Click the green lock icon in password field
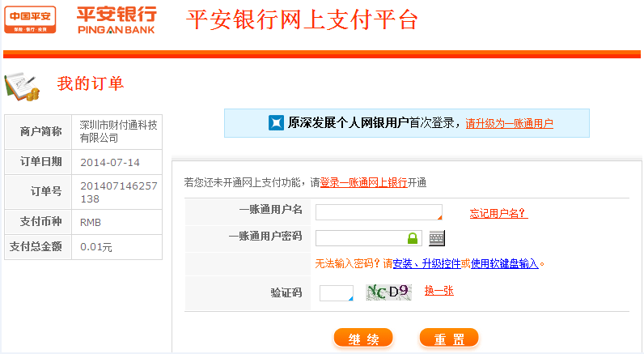Viewport: 644px width, 354px height. pyautogui.click(x=413, y=238)
